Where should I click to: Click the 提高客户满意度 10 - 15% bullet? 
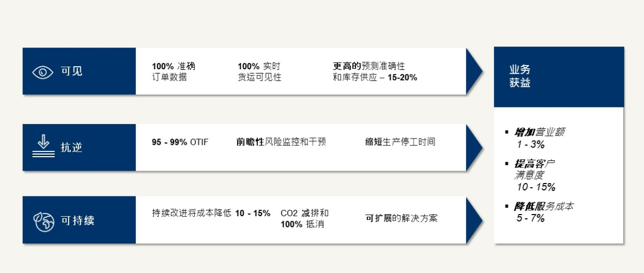pyautogui.click(x=531, y=175)
